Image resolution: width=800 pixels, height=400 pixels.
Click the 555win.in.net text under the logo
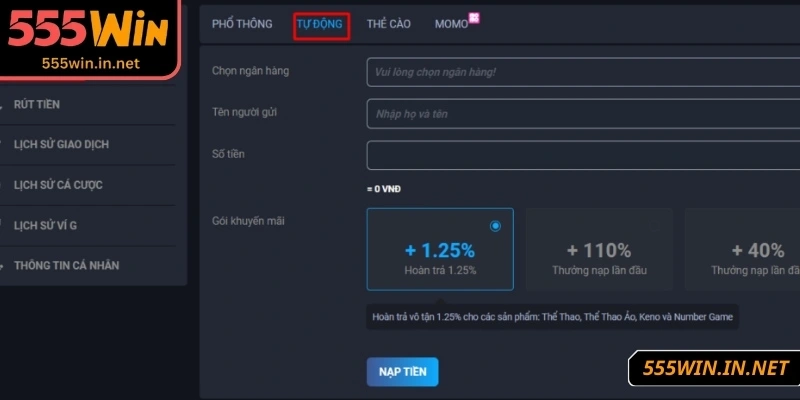[x=90, y=62]
